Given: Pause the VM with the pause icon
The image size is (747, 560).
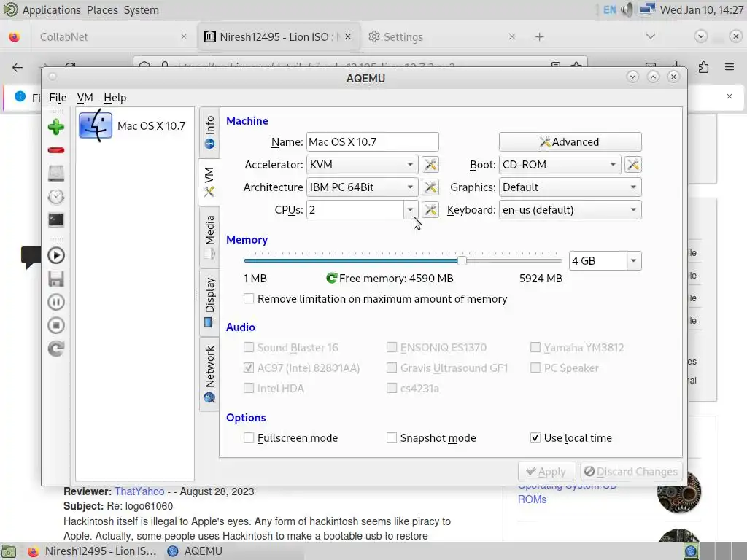Looking at the screenshot, I should pyautogui.click(x=55, y=302).
